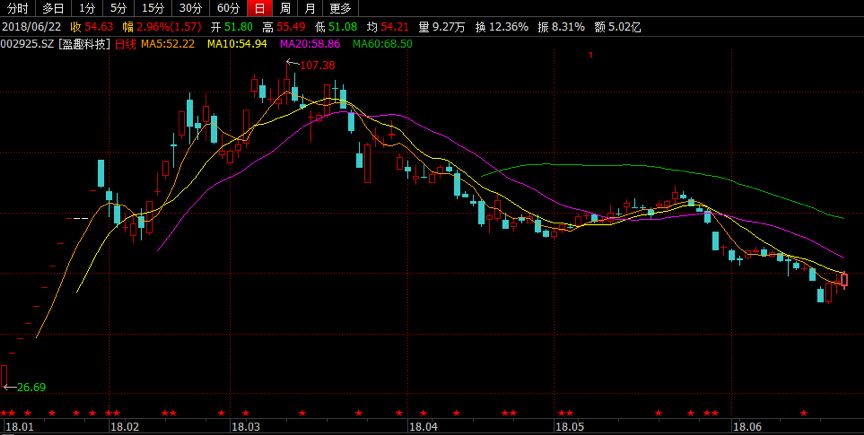
Task: Click the highlighted 日 daily tab
Action: click(x=260, y=8)
